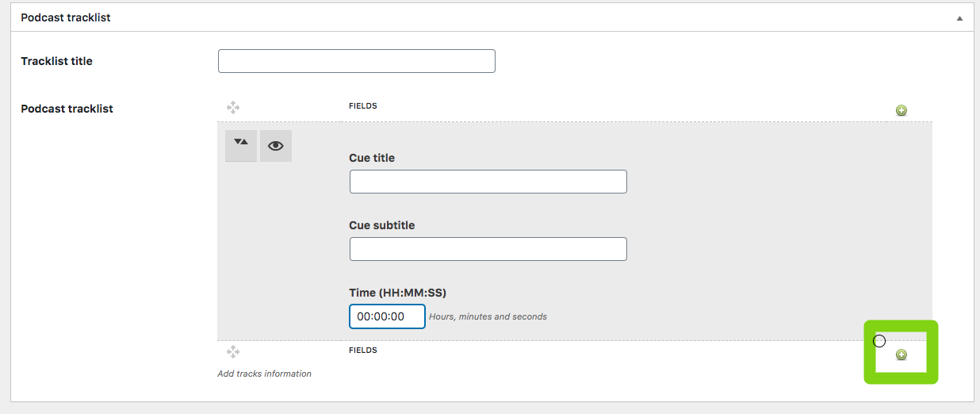Click the move handle icon in the top FIELDS header
980x414 pixels.
(x=233, y=107)
